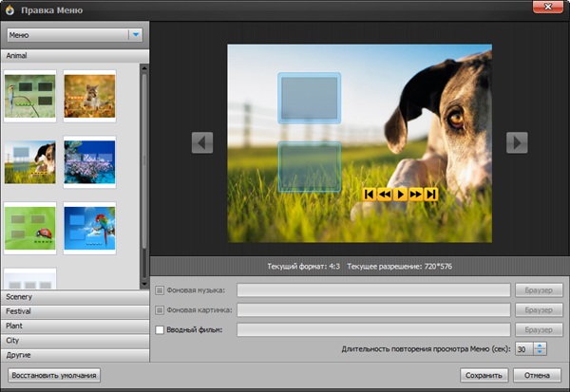
Task: Click the fast-forward icon in preview
Action: (416, 195)
